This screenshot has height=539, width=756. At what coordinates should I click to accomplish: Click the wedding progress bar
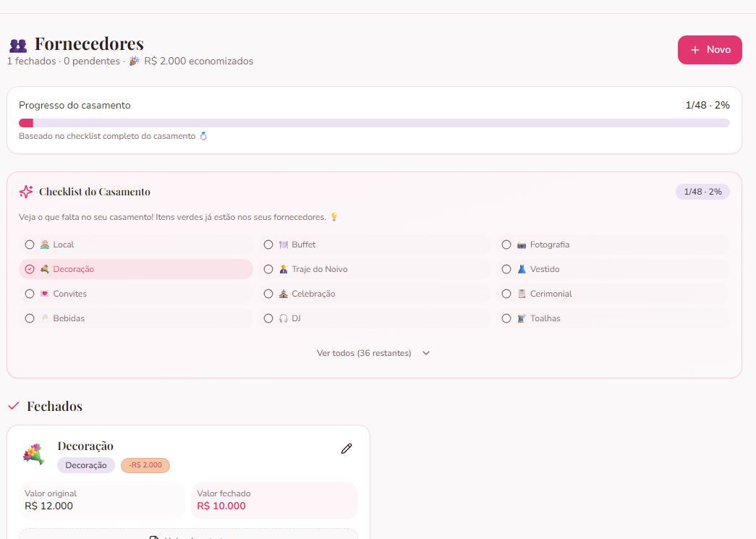pyautogui.click(x=374, y=123)
